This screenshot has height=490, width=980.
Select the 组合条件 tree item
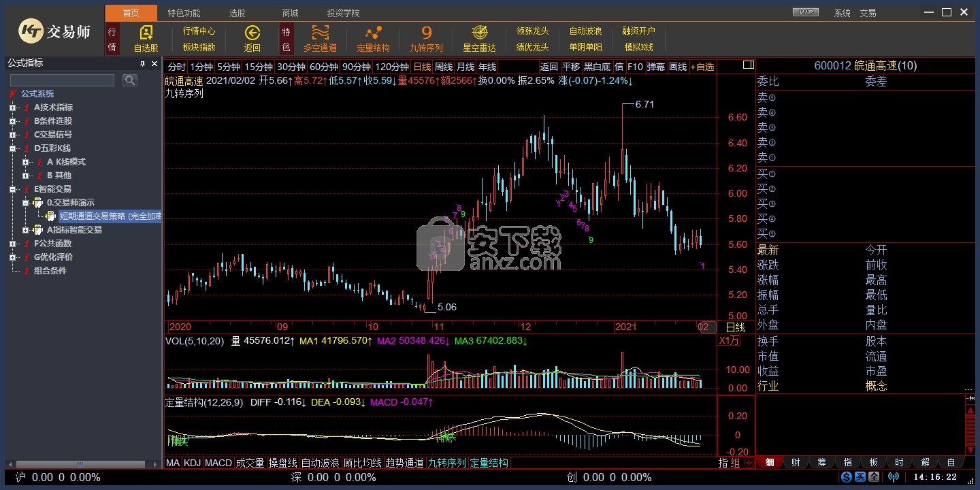pyautogui.click(x=50, y=271)
